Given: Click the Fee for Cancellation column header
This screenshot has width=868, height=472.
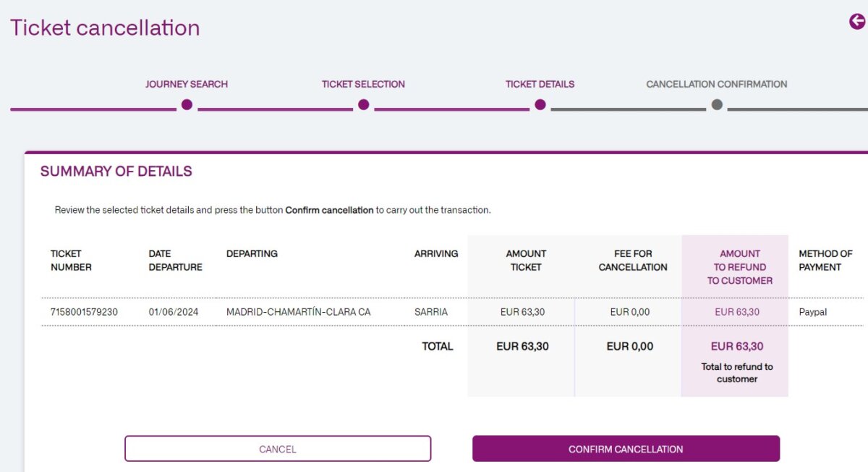Looking at the screenshot, I should click(x=633, y=261).
